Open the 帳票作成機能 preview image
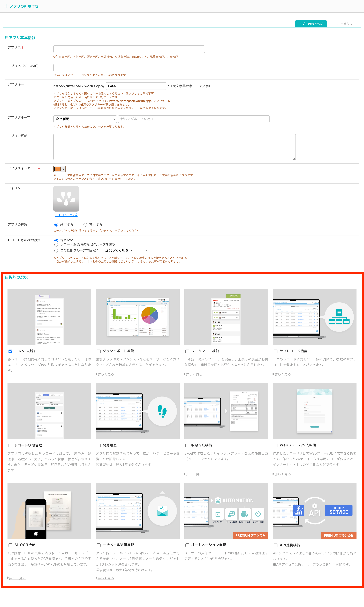Image resolution: width=364 pixels, height=607 pixels. click(x=226, y=411)
